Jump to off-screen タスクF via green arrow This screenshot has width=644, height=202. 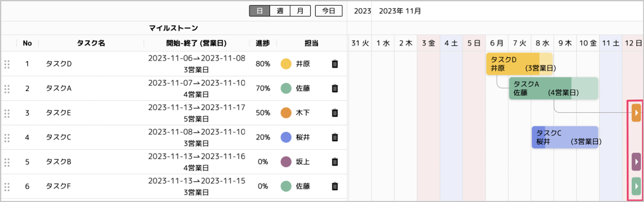point(636,186)
